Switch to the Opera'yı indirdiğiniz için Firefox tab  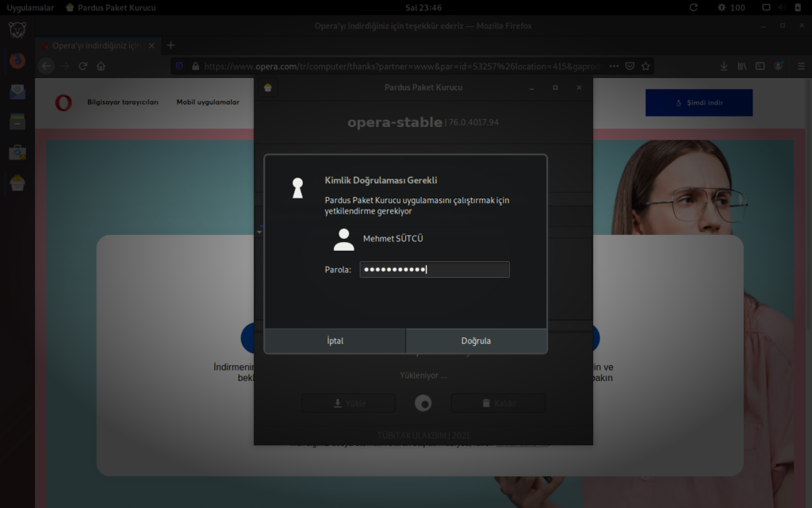tap(98, 45)
